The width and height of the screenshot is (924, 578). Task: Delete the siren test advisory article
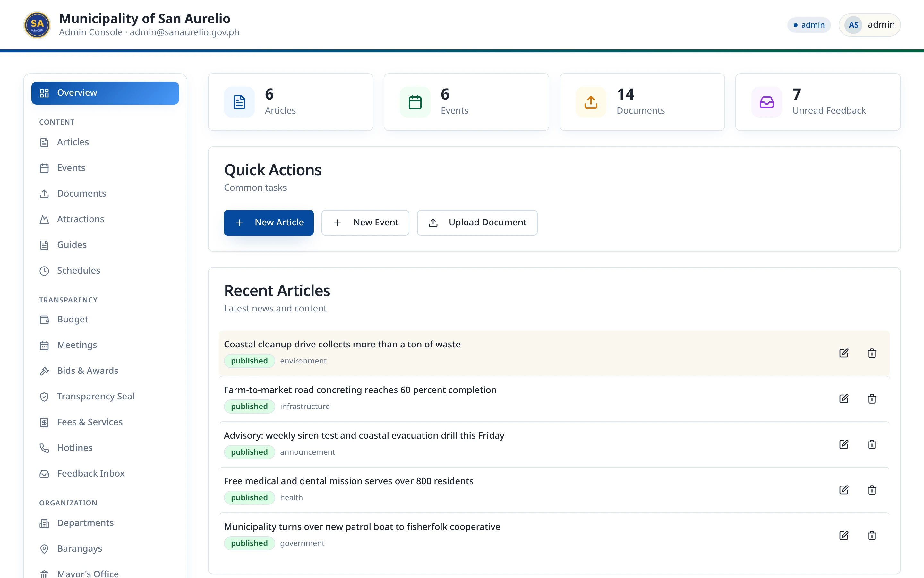click(872, 444)
